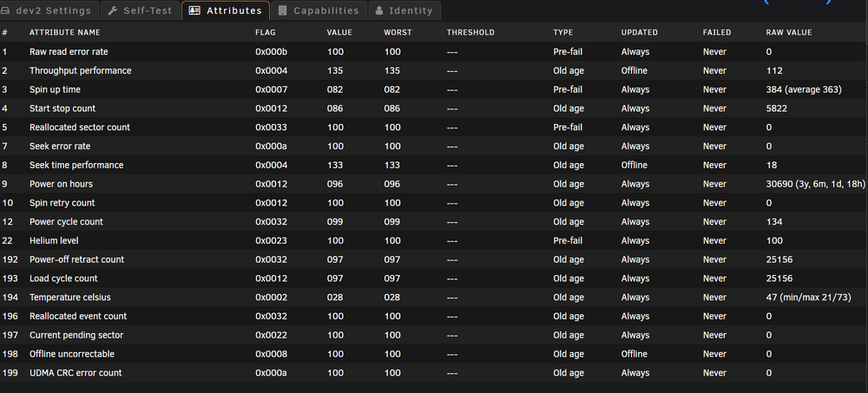Select the Reallocated event count attribute
The height and width of the screenshot is (393, 868).
(78, 316)
